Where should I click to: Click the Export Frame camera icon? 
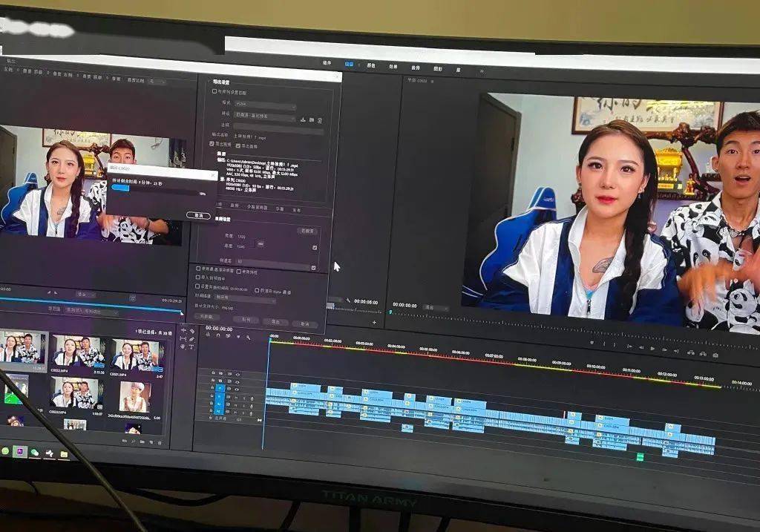pos(715,355)
